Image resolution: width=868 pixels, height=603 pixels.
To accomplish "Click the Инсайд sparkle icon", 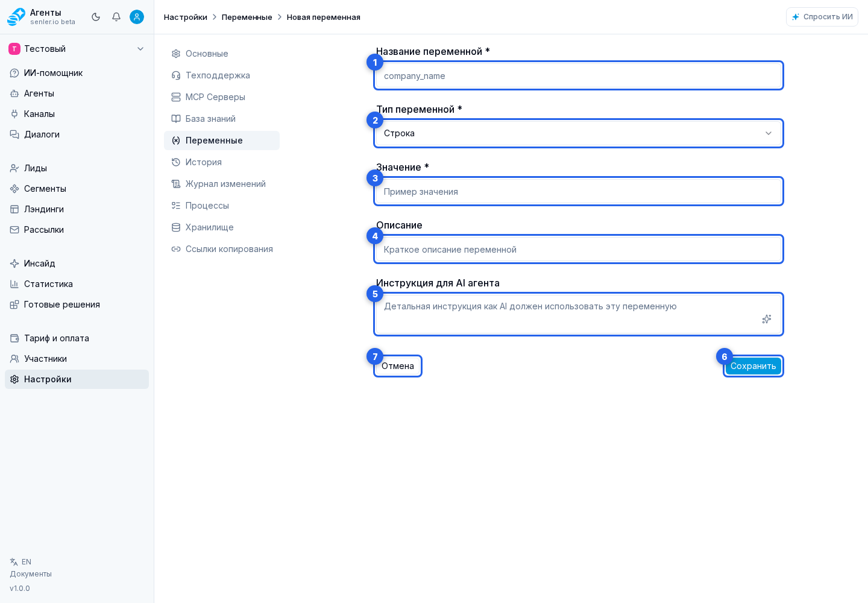I will coord(14,264).
